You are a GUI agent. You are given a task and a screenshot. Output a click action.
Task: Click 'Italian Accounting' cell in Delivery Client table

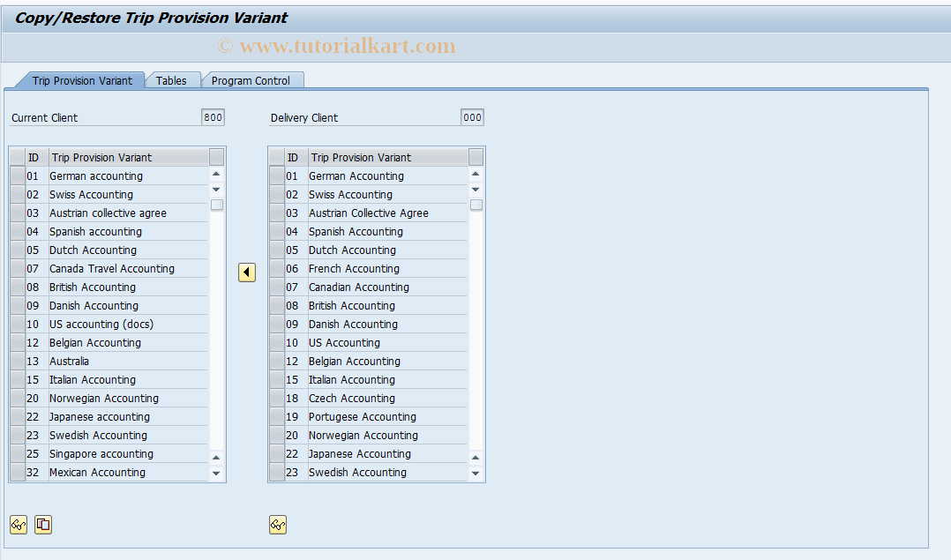click(x=387, y=379)
